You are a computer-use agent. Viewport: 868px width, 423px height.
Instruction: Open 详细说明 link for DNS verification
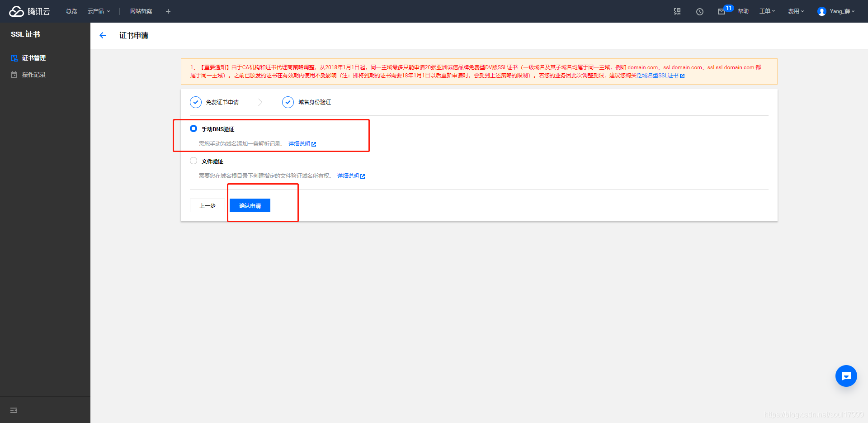coord(302,144)
